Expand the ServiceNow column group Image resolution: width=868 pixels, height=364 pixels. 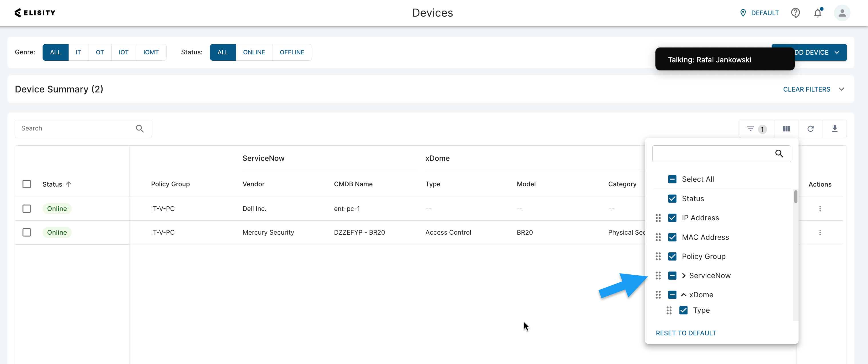point(684,276)
